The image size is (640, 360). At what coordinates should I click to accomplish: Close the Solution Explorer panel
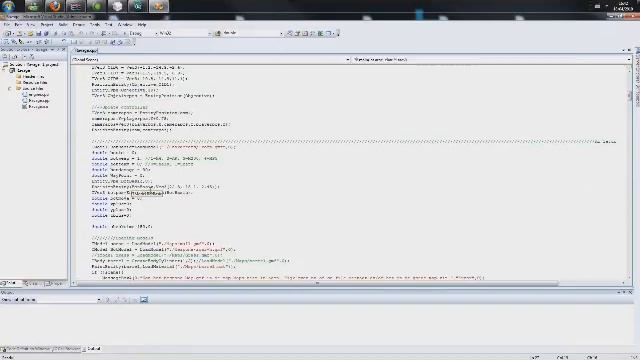click(x=64, y=49)
